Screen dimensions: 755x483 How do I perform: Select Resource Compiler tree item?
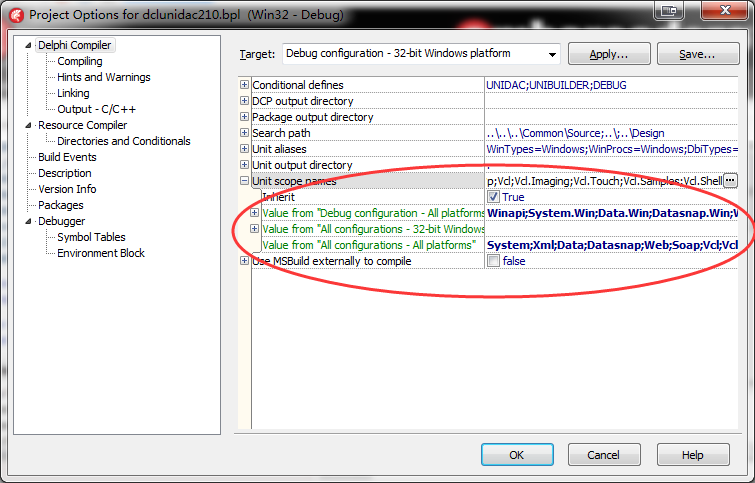pyautogui.click(x=82, y=125)
